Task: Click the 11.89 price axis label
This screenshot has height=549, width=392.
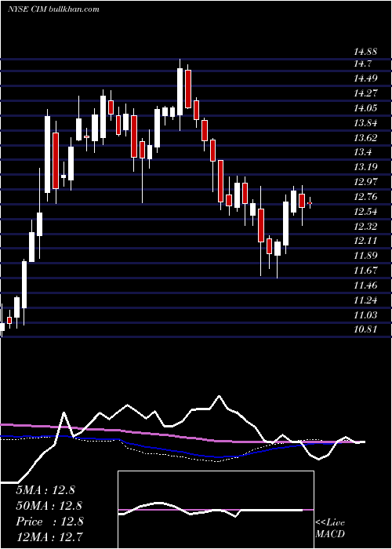Action: (365, 256)
